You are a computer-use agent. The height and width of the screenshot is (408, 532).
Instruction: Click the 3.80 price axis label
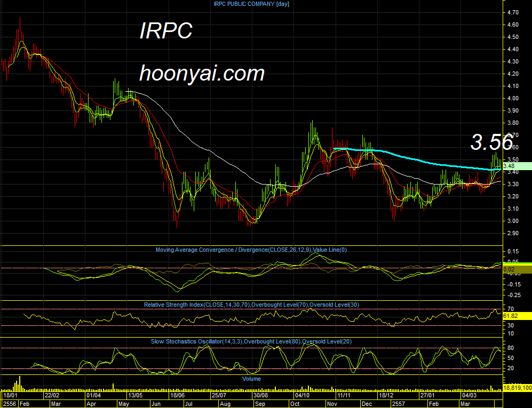513,123
